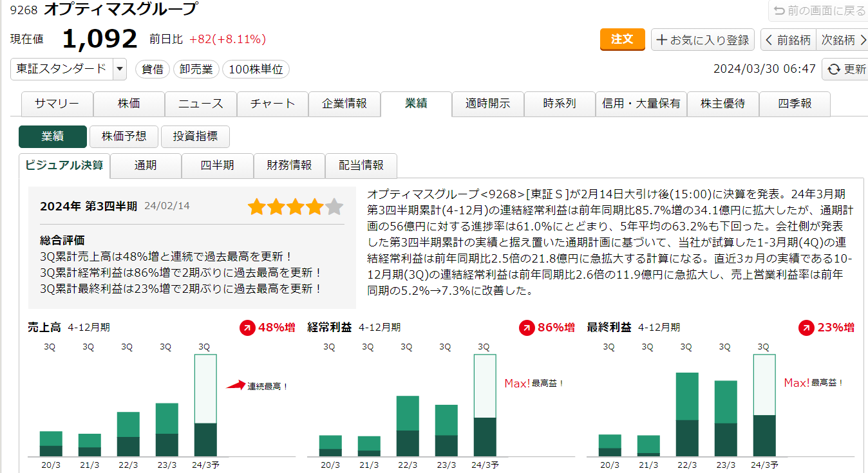Click the orange 注文 order button
This screenshot has width=868, height=473.
point(622,39)
